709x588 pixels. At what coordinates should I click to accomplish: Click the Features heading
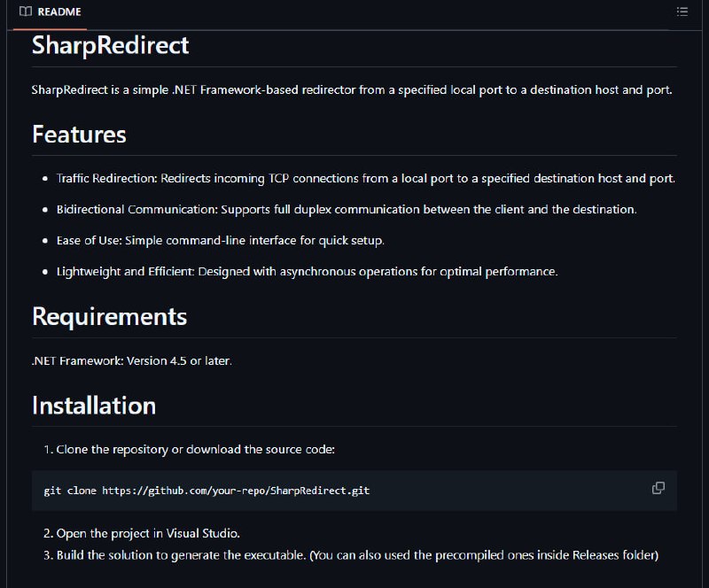tap(79, 135)
